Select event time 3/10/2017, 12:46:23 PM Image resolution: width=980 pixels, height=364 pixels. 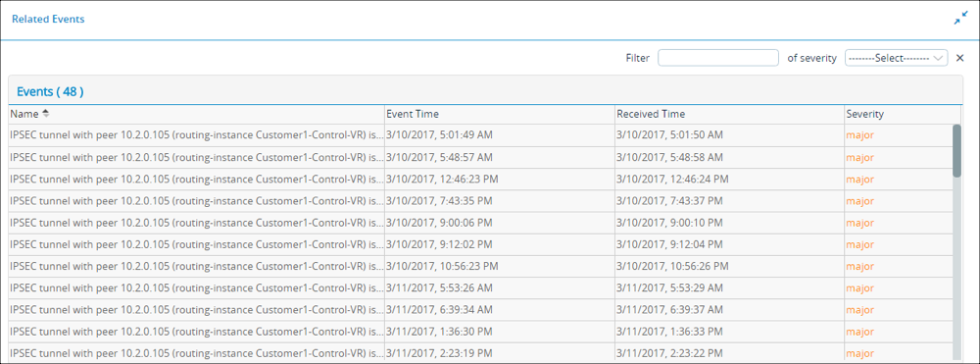[442, 179]
